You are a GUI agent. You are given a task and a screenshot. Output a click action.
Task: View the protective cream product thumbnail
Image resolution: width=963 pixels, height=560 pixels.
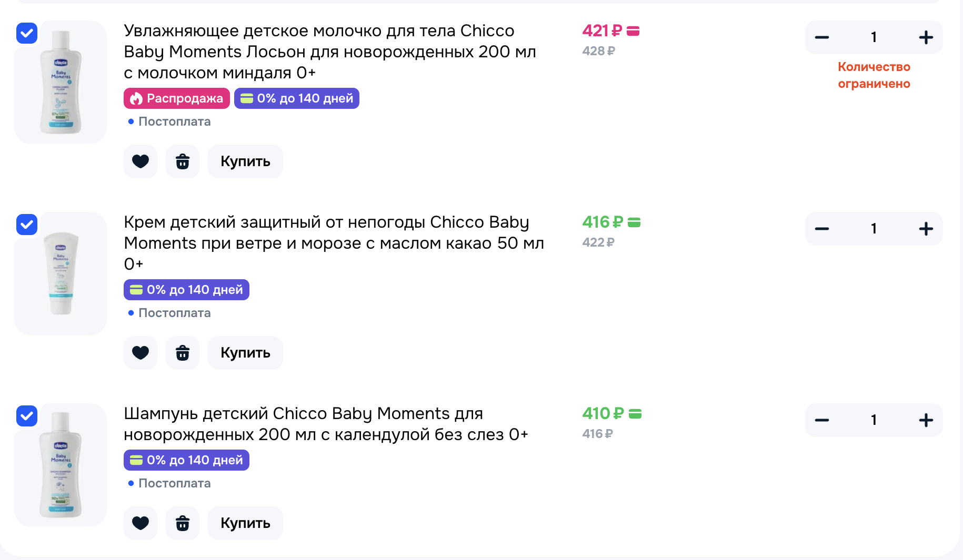coord(61,273)
